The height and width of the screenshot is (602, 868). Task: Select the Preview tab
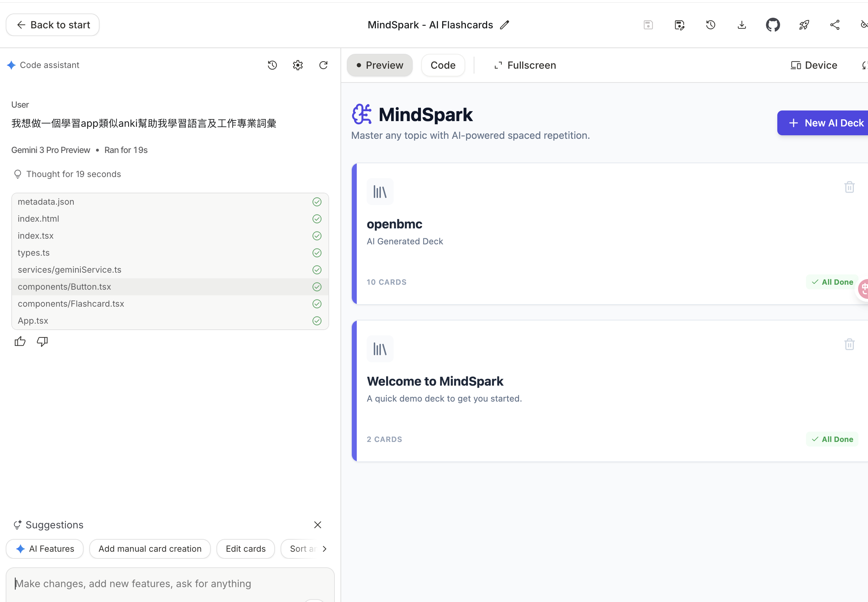click(x=379, y=65)
